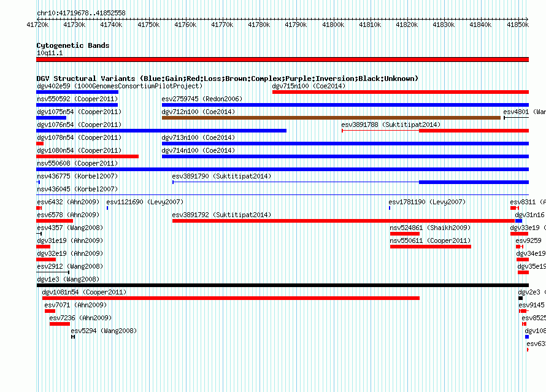Open the esv6432 (Ahn2009) variant label
Image resolution: width=546 pixels, height=392 pixels.
pos(68,202)
